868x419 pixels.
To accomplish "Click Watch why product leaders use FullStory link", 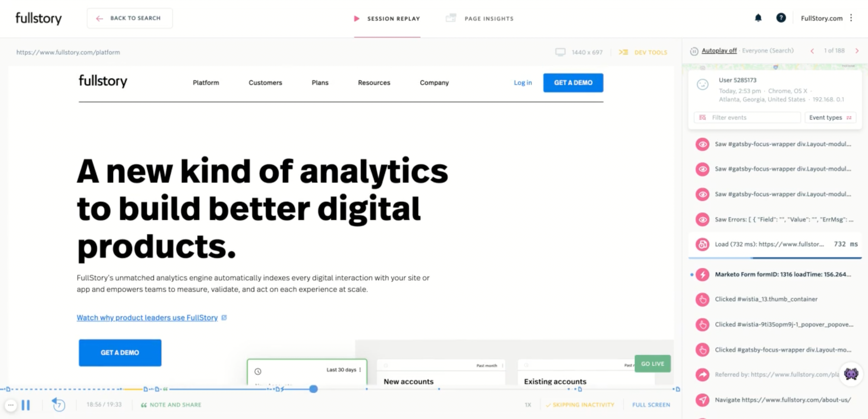I will coord(150,317).
